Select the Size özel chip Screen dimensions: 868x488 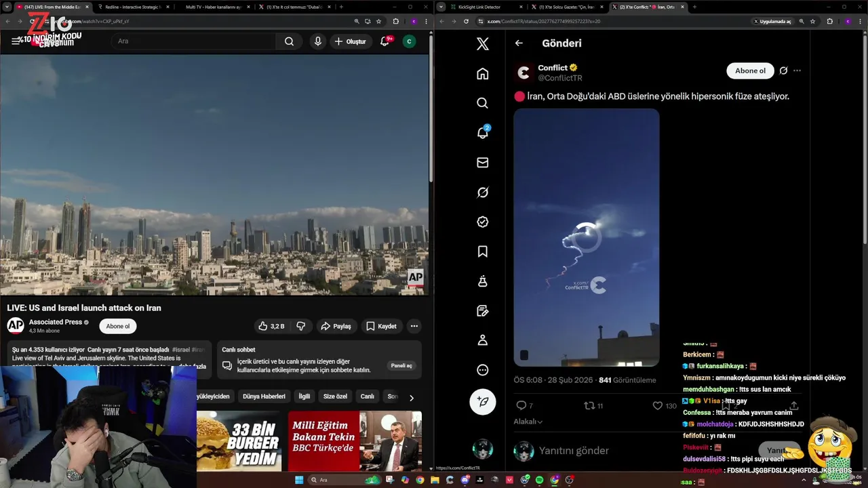point(335,396)
